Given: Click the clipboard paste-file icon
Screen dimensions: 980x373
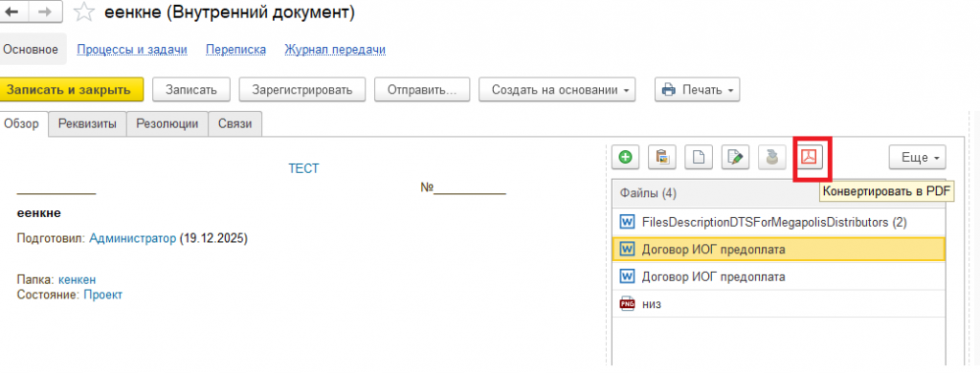Looking at the screenshot, I should click(661, 158).
